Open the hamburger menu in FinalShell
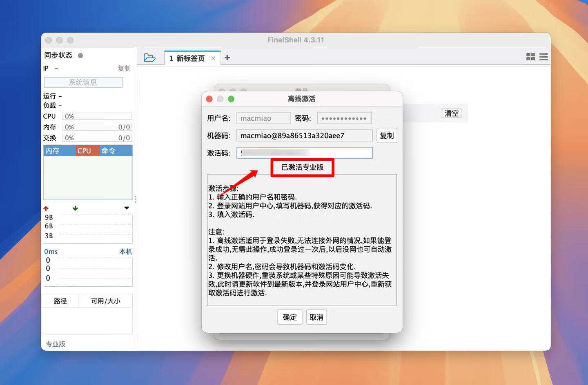 [543, 57]
